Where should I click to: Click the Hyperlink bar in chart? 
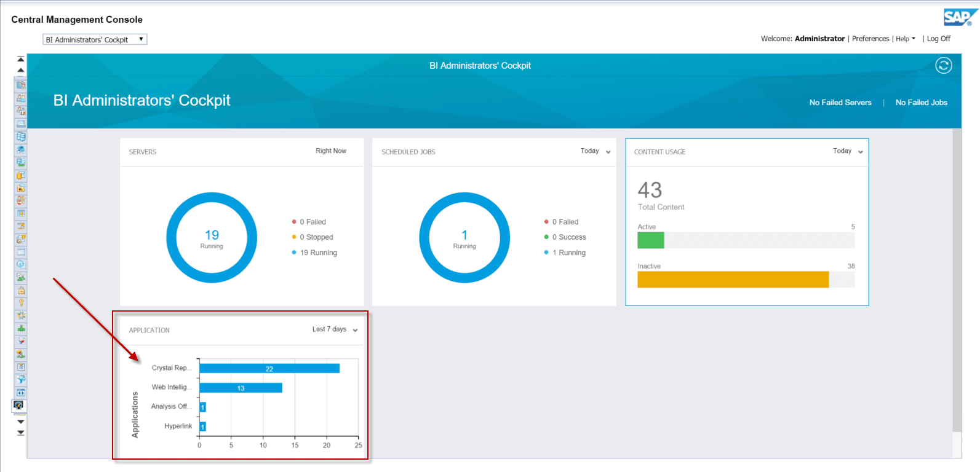point(202,427)
